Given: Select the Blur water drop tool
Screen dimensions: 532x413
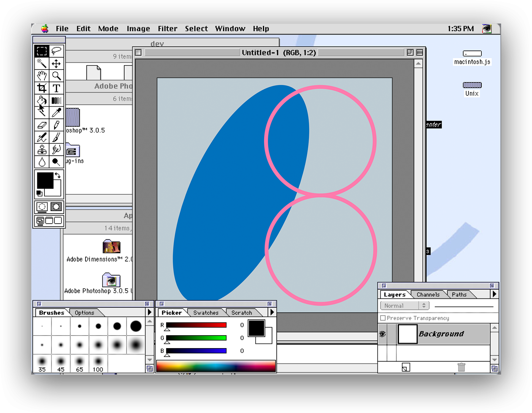Looking at the screenshot, I should tap(42, 162).
